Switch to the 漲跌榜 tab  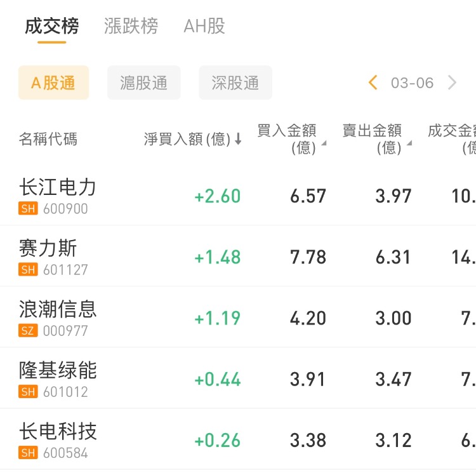[x=131, y=26]
